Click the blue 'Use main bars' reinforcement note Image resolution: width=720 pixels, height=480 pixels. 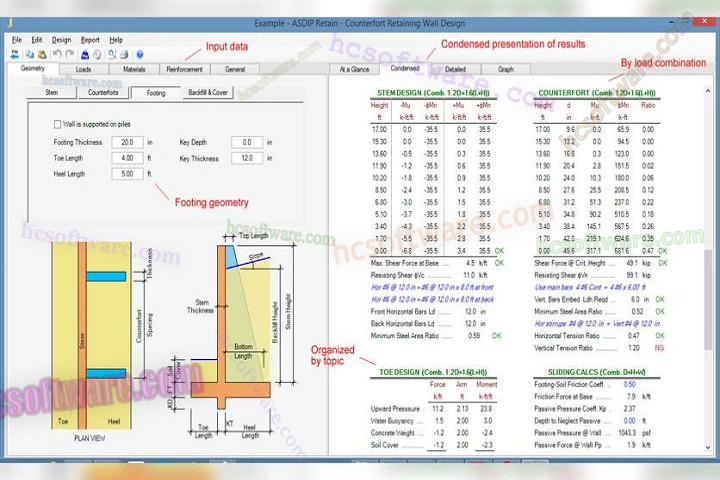[590, 287]
